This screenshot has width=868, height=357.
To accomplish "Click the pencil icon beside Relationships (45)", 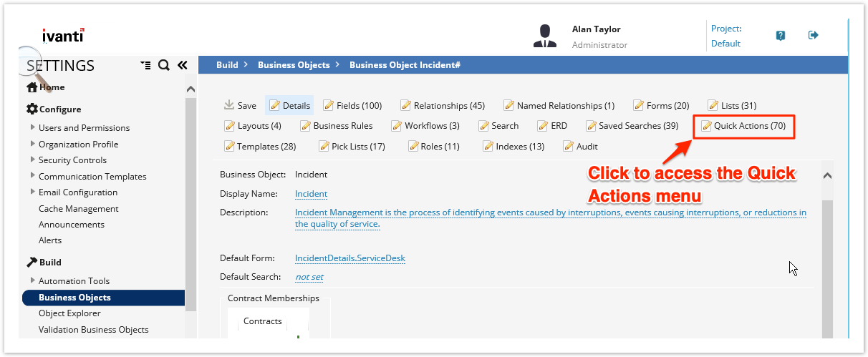I will click(x=406, y=105).
